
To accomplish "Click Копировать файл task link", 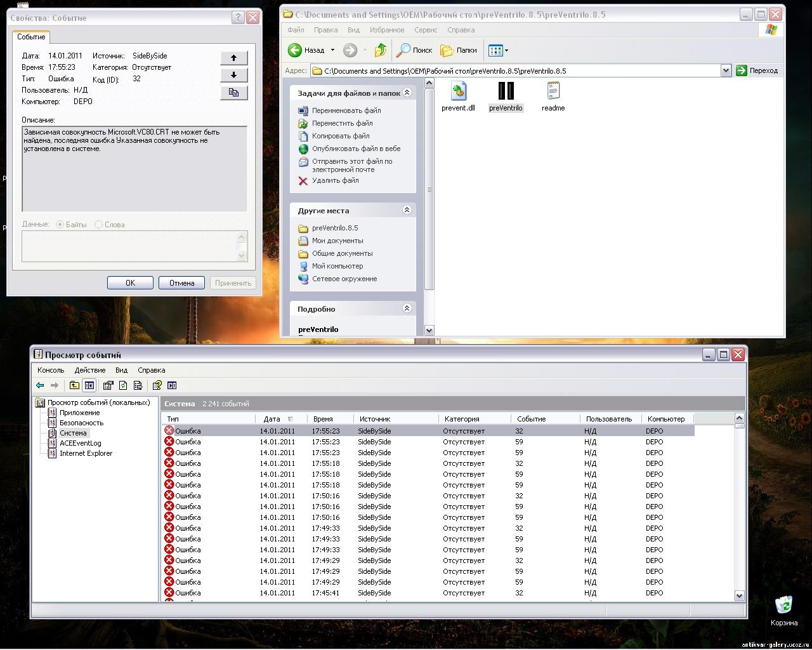I will (334, 136).
